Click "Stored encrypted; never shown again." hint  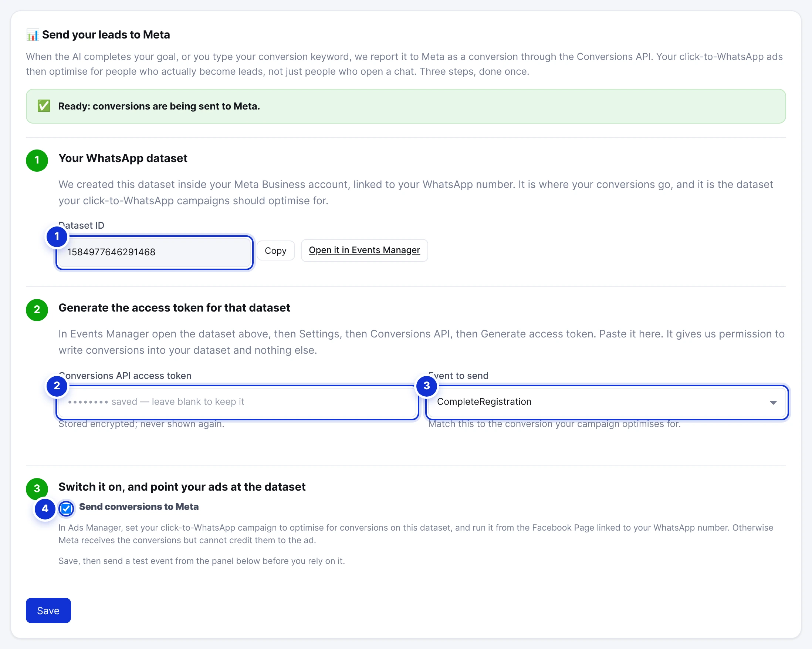(141, 424)
